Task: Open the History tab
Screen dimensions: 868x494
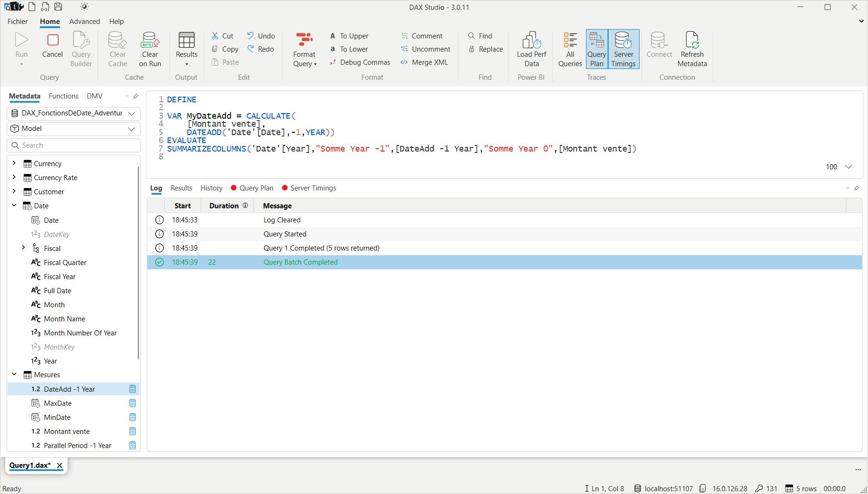Action: (x=212, y=188)
